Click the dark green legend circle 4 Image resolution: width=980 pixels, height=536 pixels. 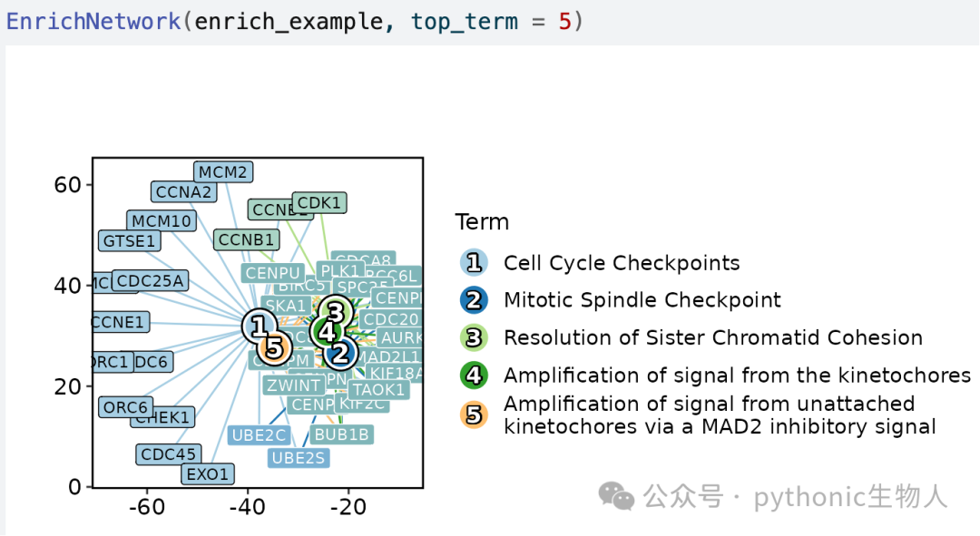pos(474,375)
